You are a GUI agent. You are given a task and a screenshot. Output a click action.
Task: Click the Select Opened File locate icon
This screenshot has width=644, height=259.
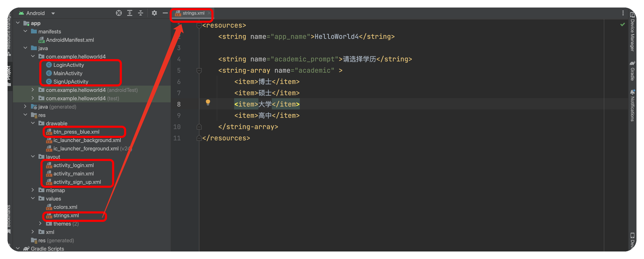click(x=119, y=13)
